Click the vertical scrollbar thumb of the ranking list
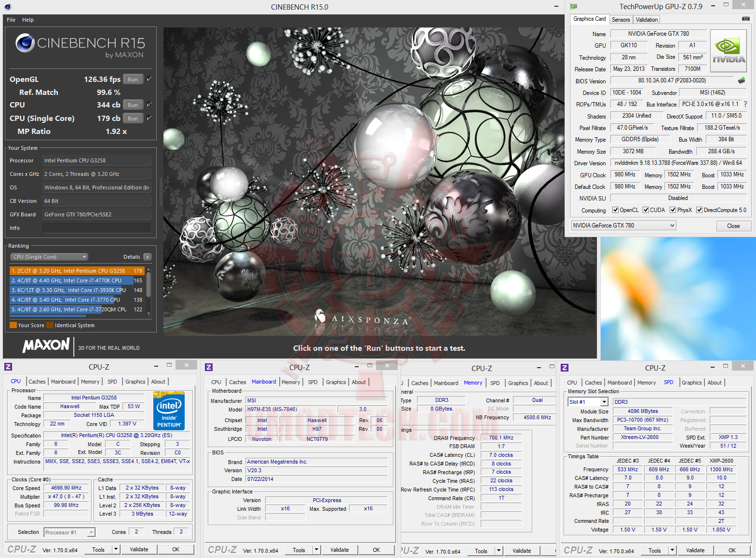 pyautogui.click(x=148, y=285)
